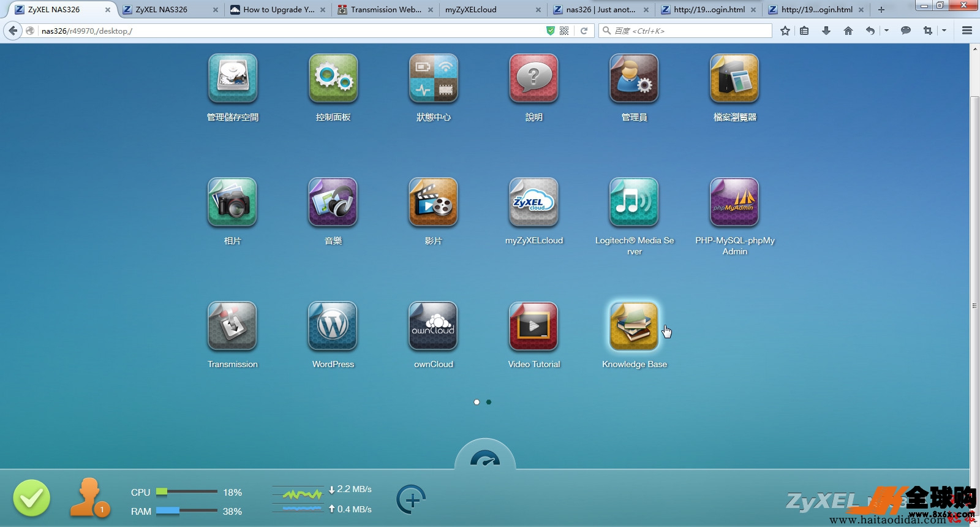
Task: Open the bookmarks list toolbar icon
Action: pyautogui.click(x=804, y=31)
